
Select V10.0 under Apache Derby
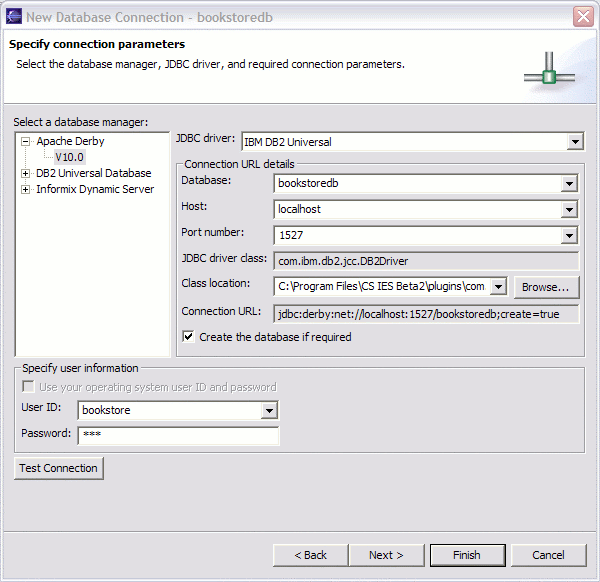[x=69, y=157]
